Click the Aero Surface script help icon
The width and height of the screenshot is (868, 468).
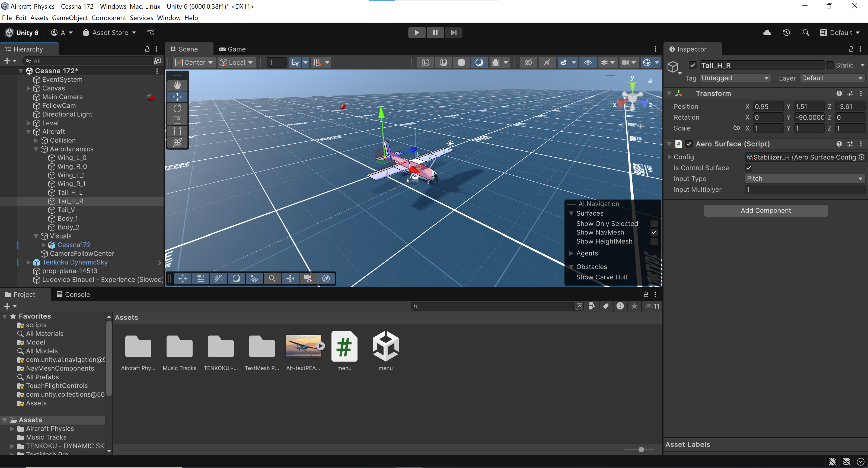click(839, 144)
